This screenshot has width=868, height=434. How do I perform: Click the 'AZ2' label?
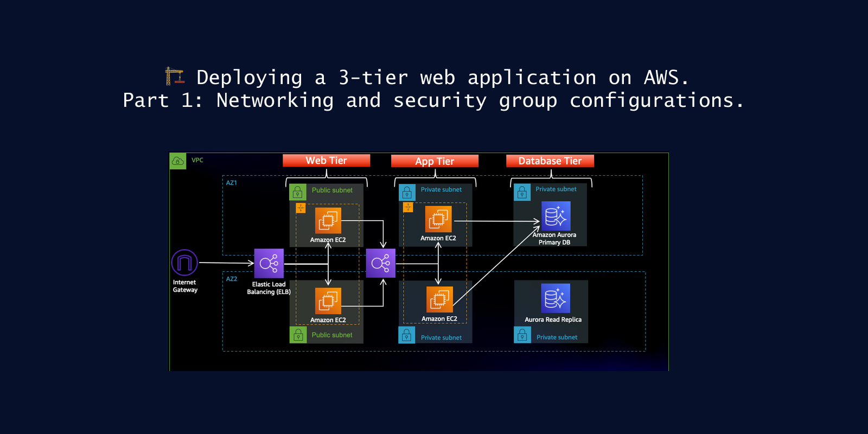tap(232, 279)
